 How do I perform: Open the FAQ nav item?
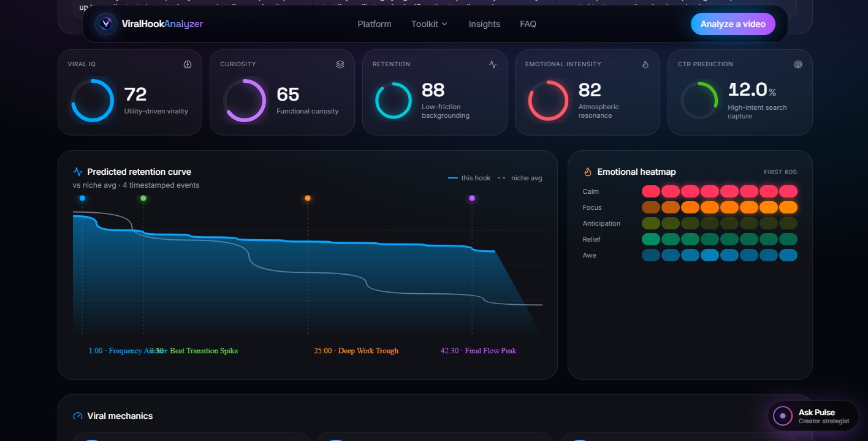click(x=528, y=24)
